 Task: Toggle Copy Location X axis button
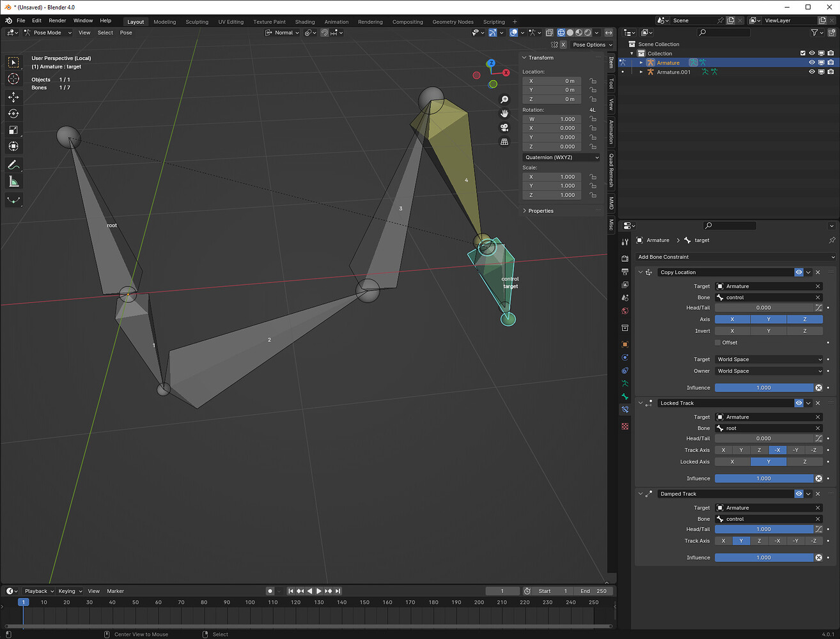[x=732, y=319]
